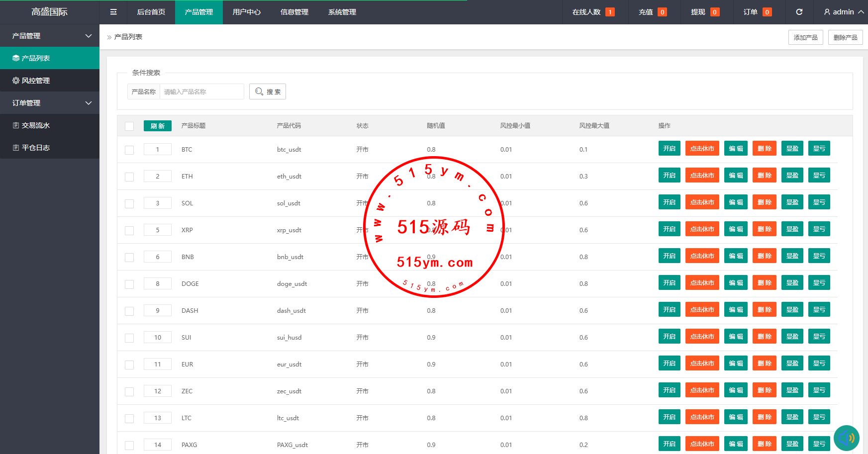This screenshot has width=868, height=454.
Task: Click the admin user icon
Action: (x=827, y=12)
